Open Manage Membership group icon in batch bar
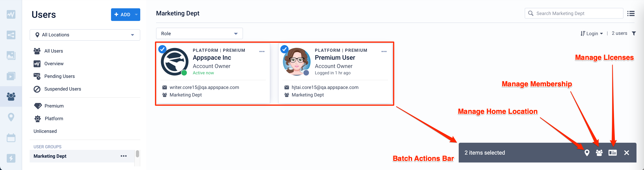Image resolution: width=644 pixels, height=170 pixels. tap(599, 153)
